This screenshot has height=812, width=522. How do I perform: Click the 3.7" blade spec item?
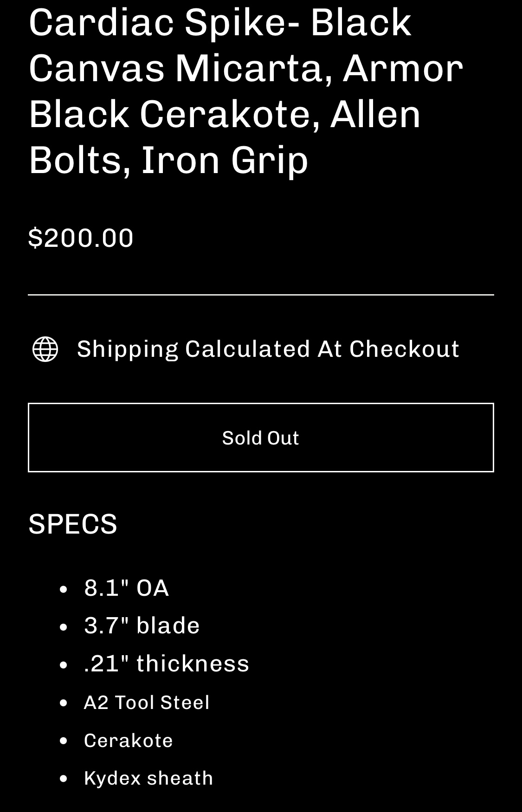tap(142, 625)
